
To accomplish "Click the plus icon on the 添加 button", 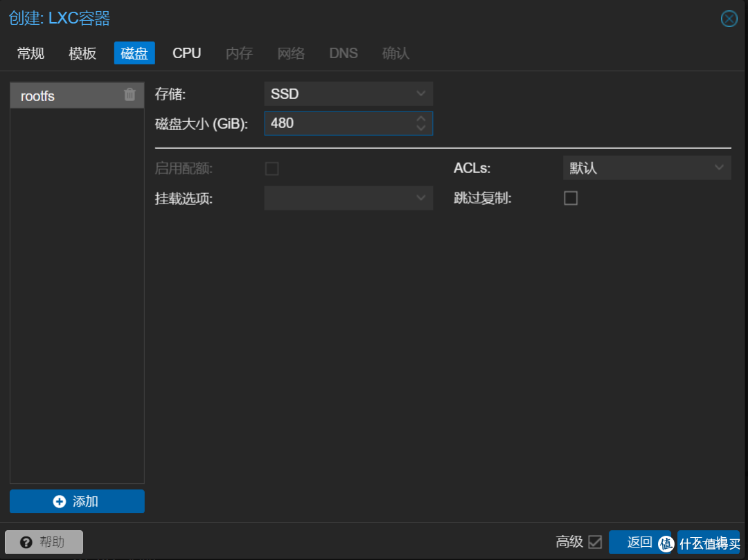I will (60, 501).
